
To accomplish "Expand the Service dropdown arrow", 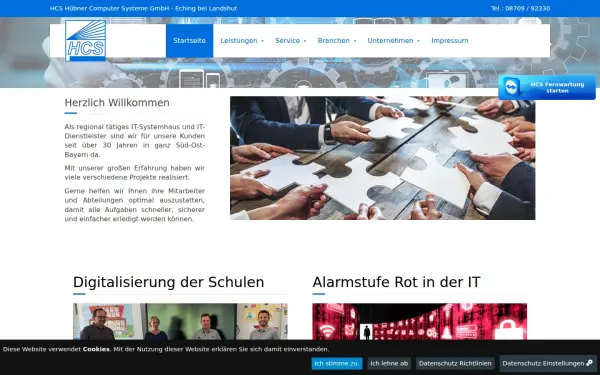I will 305,41.
